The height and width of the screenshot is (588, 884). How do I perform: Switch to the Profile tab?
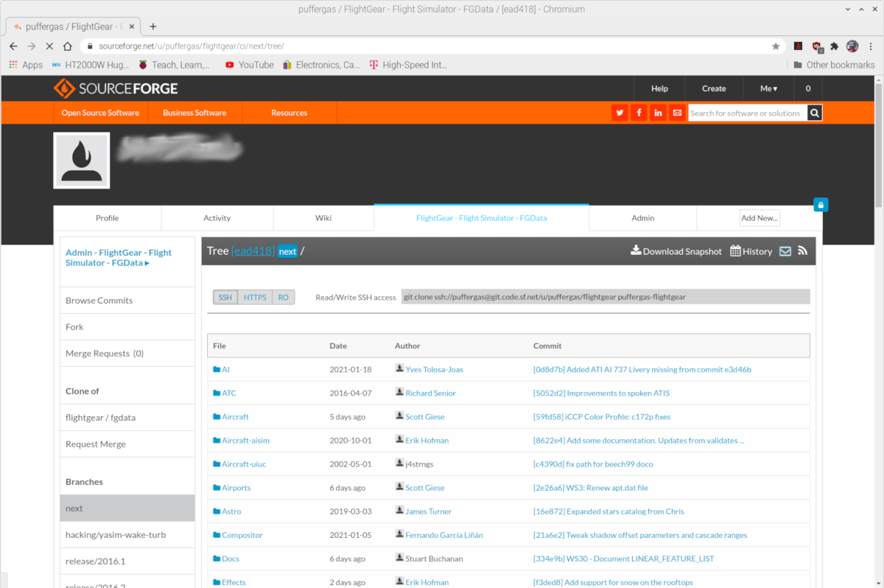click(x=108, y=218)
